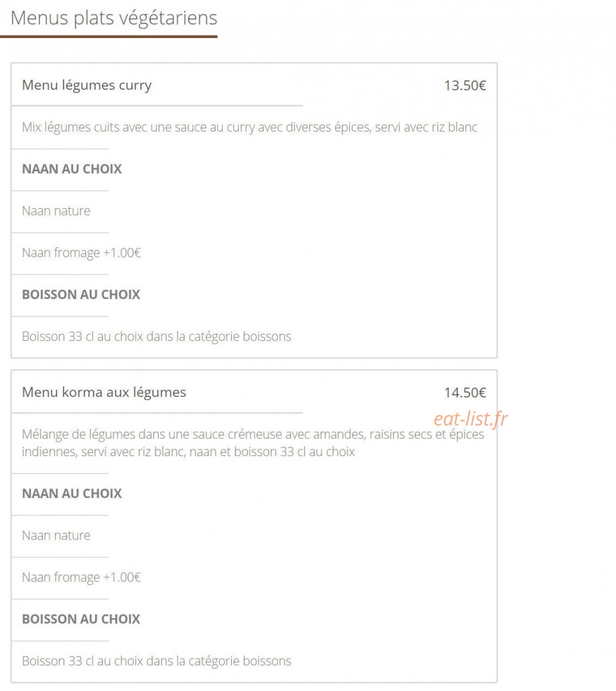The height and width of the screenshot is (691, 616).
Task: Click first BOISSON AU CHOIX header
Action: tap(81, 294)
